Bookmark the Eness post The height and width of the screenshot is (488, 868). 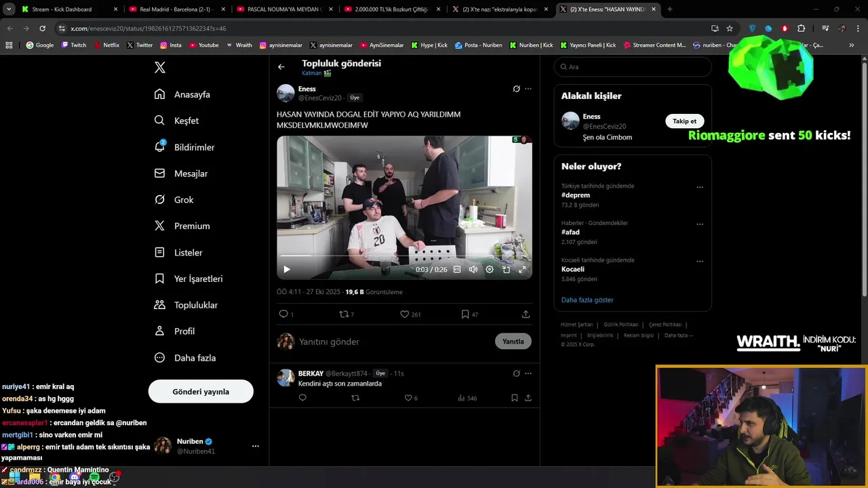point(469,314)
